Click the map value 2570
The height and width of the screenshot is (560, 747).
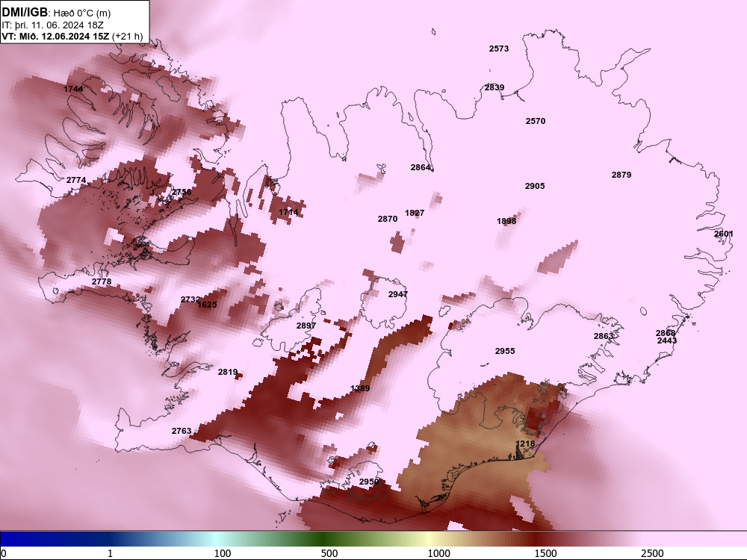(x=536, y=122)
